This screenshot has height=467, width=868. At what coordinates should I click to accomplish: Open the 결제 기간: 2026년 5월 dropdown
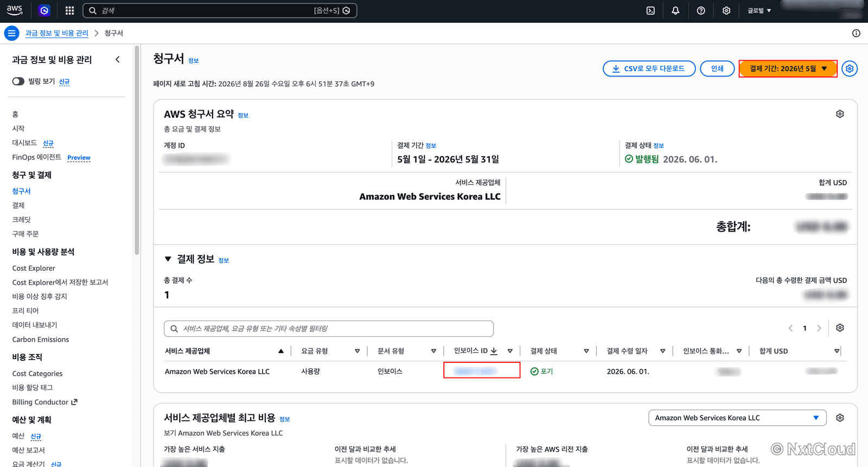[x=788, y=68]
